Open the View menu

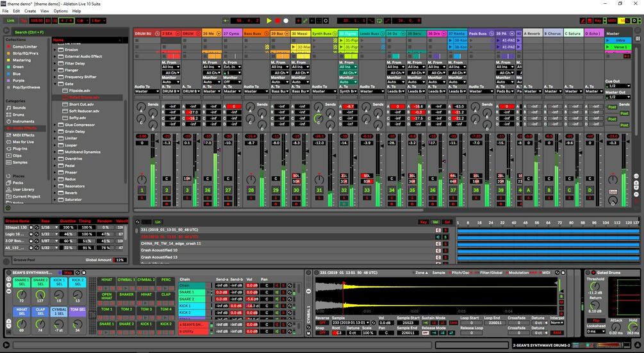(44, 11)
